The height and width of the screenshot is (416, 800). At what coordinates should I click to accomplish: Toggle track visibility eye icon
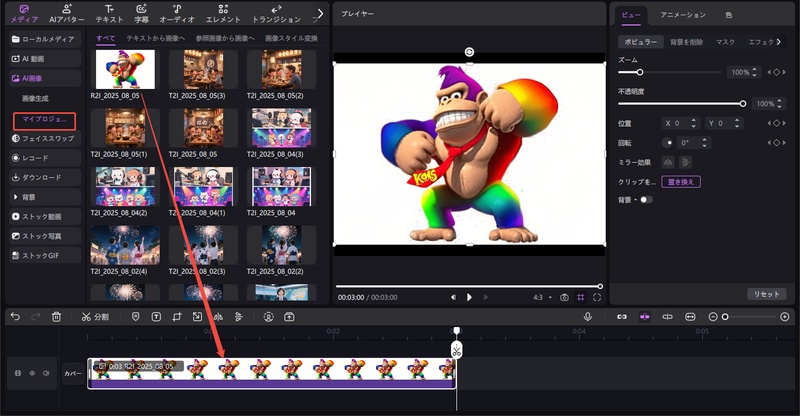pyautogui.click(x=32, y=373)
